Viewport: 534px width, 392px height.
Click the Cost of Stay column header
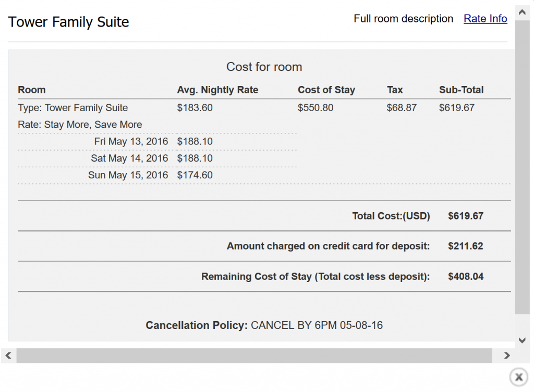click(326, 90)
